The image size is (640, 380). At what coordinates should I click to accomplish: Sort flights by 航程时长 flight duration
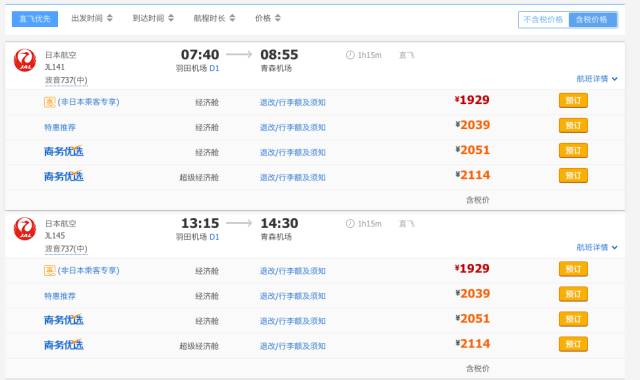pyautogui.click(x=214, y=18)
